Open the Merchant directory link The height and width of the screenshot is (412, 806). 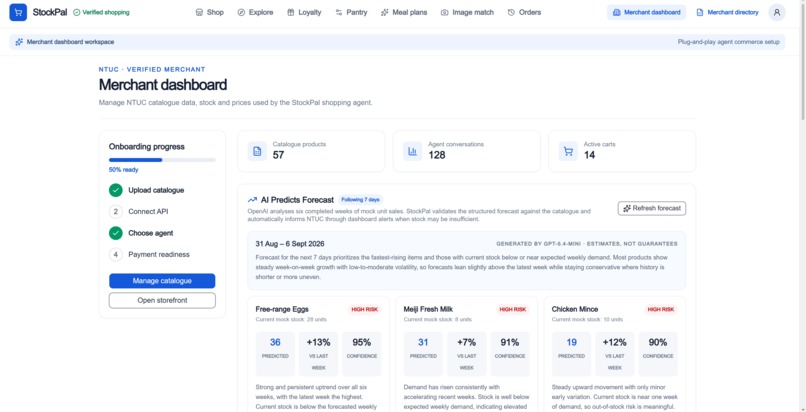coord(727,12)
